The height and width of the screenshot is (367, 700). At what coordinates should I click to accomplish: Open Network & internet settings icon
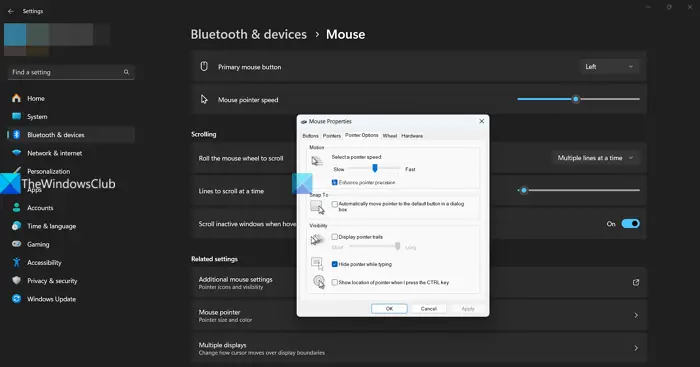(x=17, y=153)
